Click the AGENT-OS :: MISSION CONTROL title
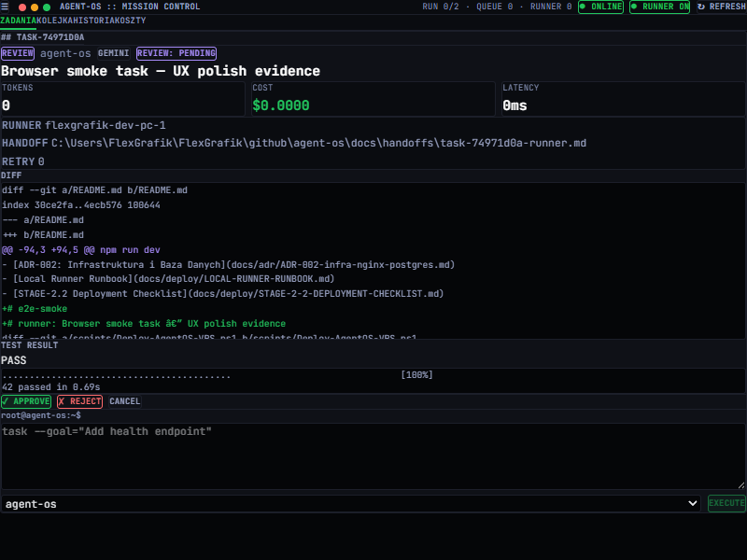The height and width of the screenshot is (560, 747). [x=130, y=7]
